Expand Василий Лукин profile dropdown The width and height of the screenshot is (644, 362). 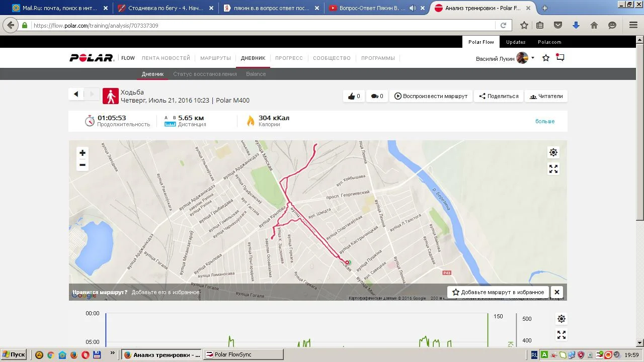pos(532,58)
